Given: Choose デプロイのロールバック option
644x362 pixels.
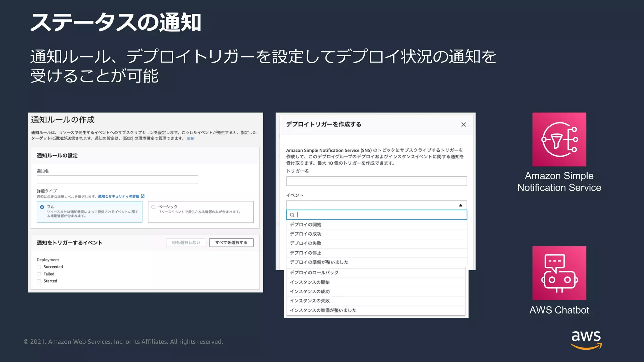Looking at the screenshot, I should tap(376, 273).
